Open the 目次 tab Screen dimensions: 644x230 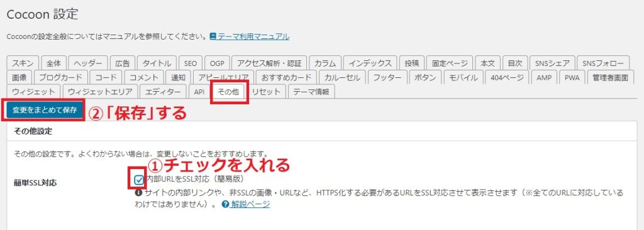(x=514, y=63)
